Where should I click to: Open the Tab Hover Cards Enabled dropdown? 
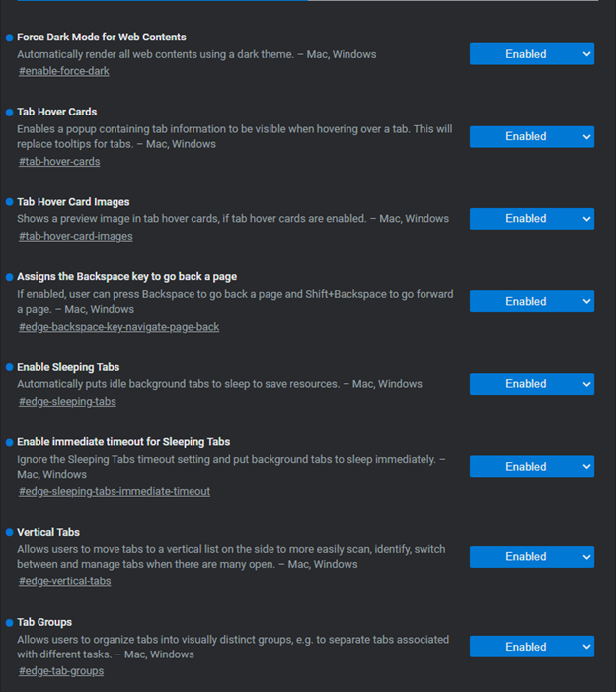(x=532, y=137)
